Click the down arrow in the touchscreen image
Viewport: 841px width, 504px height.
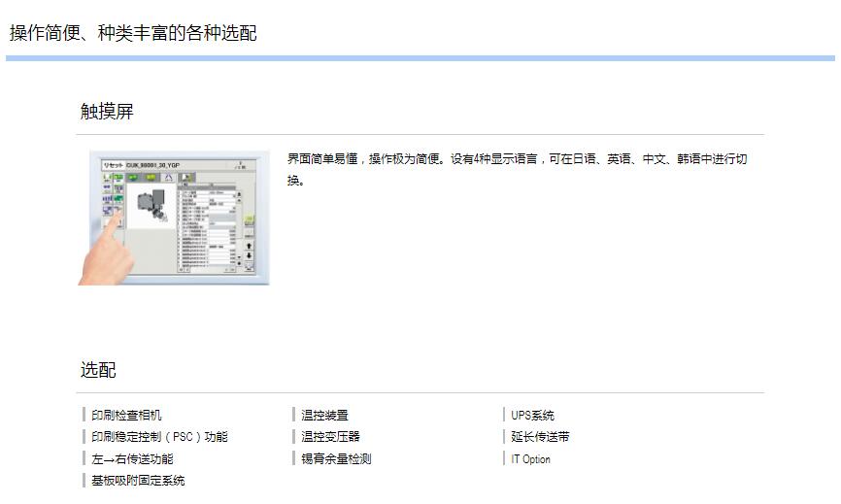[249, 257]
